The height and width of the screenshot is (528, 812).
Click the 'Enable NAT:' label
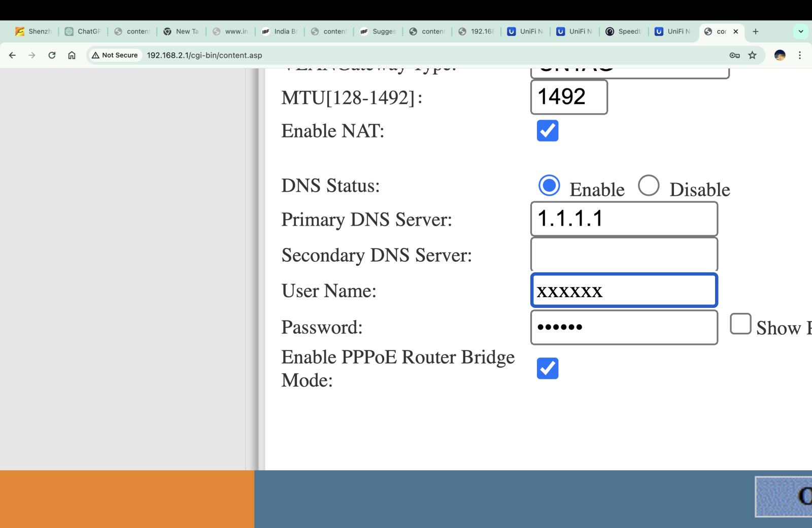tap(333, 131)
